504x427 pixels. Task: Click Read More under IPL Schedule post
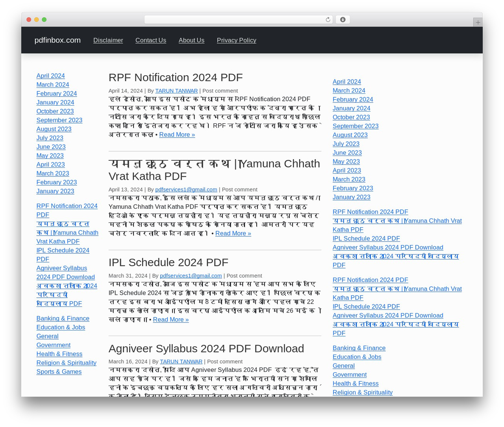pos(171,320)
